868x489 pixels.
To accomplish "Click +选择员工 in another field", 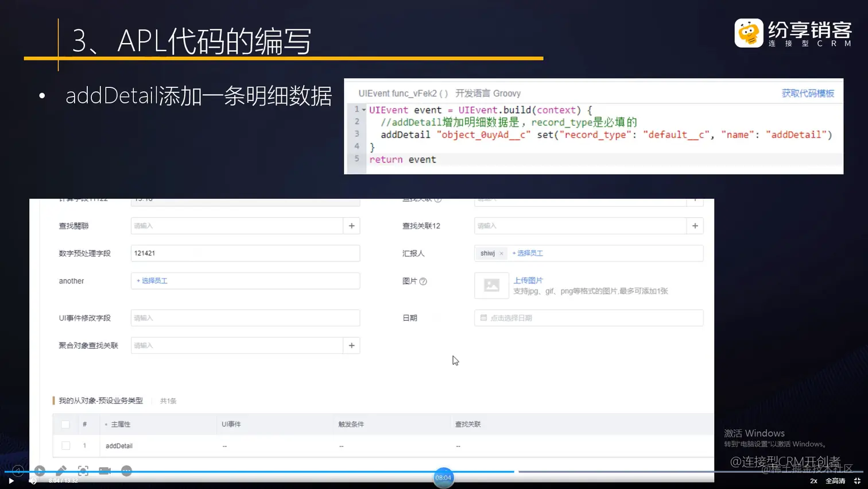I will pyautogui.click(x=152, y=281).
